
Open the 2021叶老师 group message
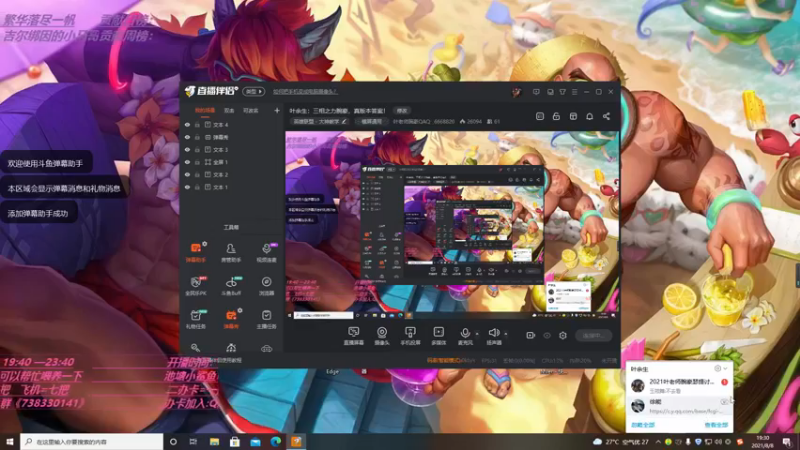680,386
